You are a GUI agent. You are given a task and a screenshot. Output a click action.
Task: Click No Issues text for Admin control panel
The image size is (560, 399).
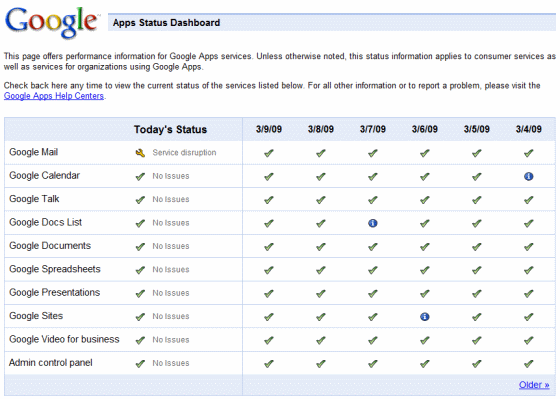pyautogui.click(x=171, y=363)
